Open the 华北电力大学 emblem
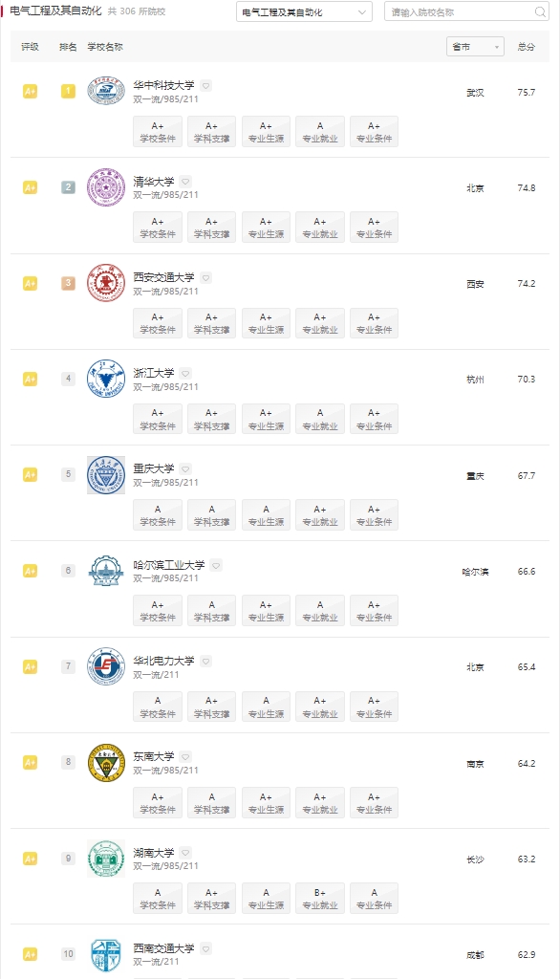This screenshot has height=979, width=560. [106, 666]
